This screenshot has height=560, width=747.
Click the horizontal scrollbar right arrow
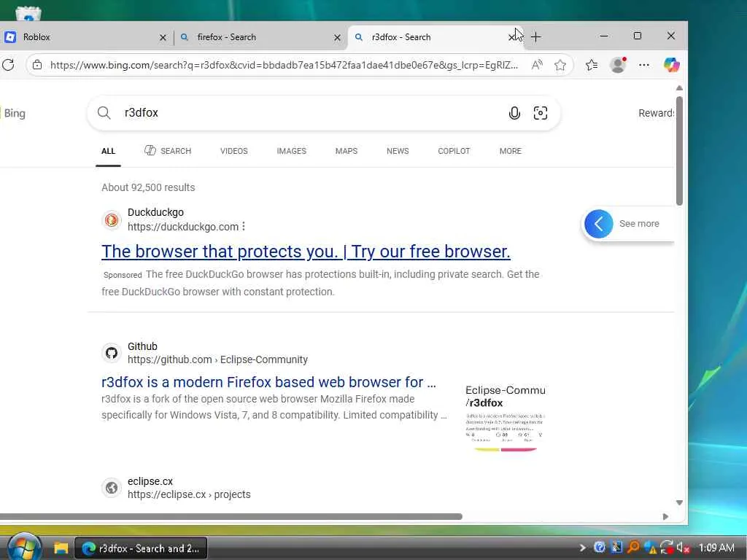665,517
